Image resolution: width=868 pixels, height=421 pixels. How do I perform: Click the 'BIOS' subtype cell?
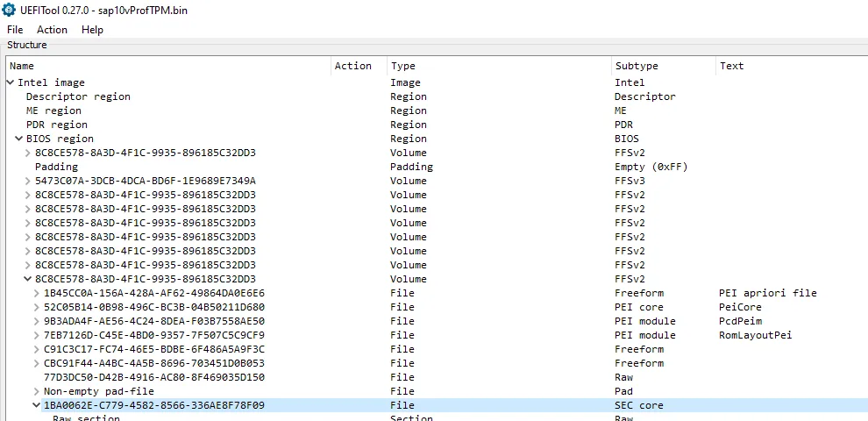627,139
